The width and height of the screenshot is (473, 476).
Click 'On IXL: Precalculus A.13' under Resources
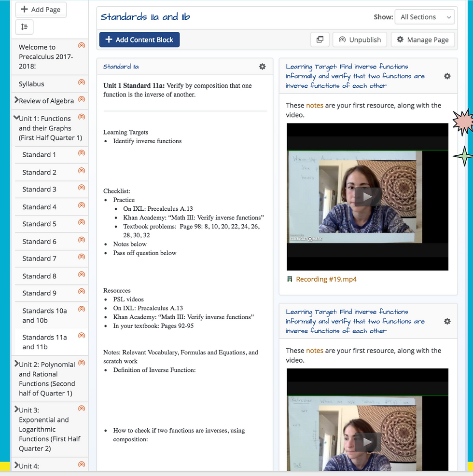coord(148,308)
